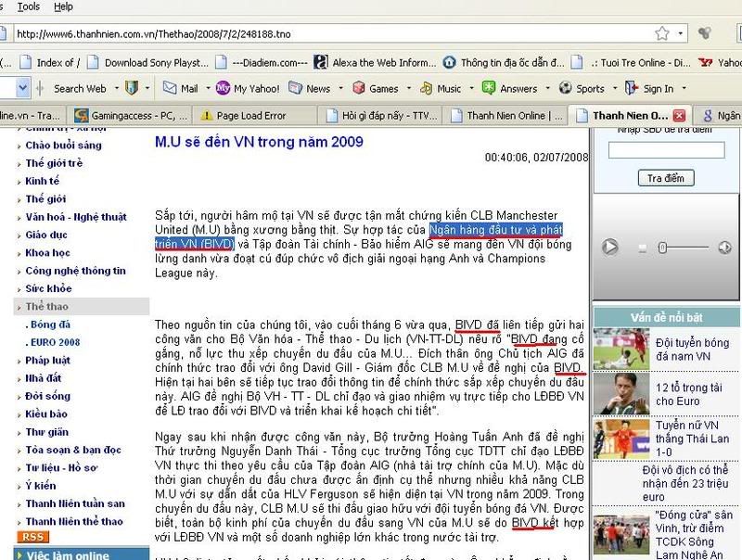Open Yahoo Mail from the toolbar
The width and height of the screenshot is (742, 560).
click(x=181, y=88)
